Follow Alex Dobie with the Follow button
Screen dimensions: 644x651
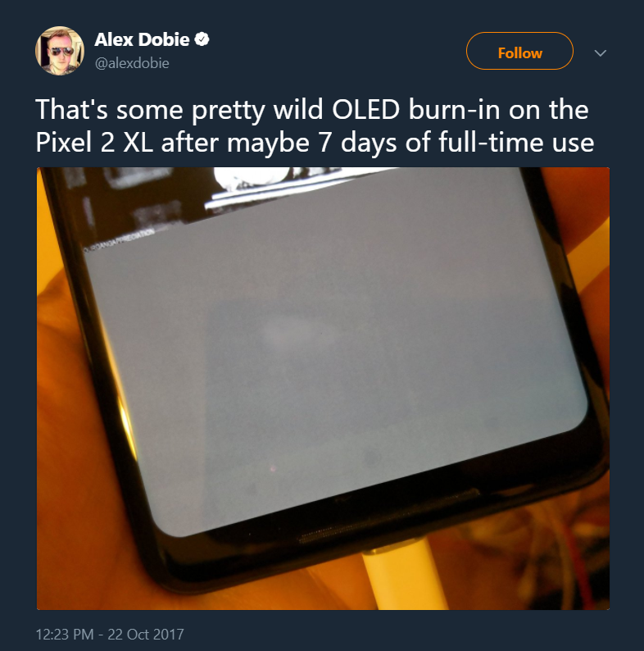(519, 53)
